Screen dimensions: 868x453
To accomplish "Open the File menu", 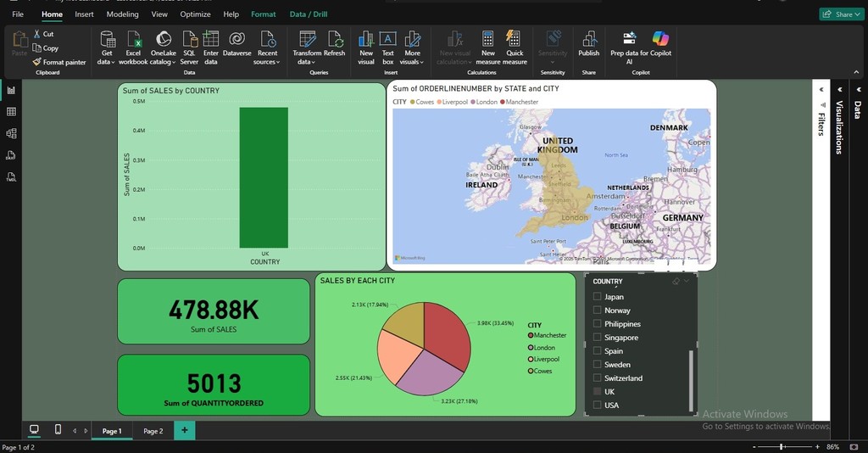I will [18, 14].
